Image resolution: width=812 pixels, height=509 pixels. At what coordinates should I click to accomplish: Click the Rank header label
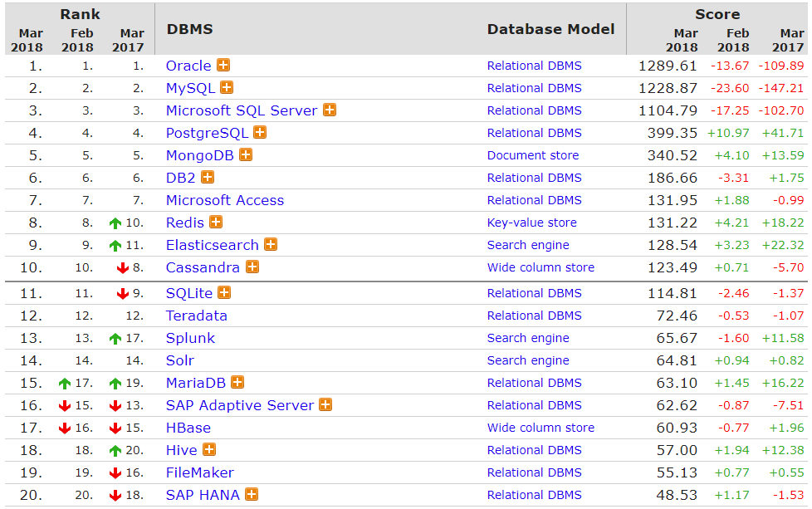click(x=81, y=14)
